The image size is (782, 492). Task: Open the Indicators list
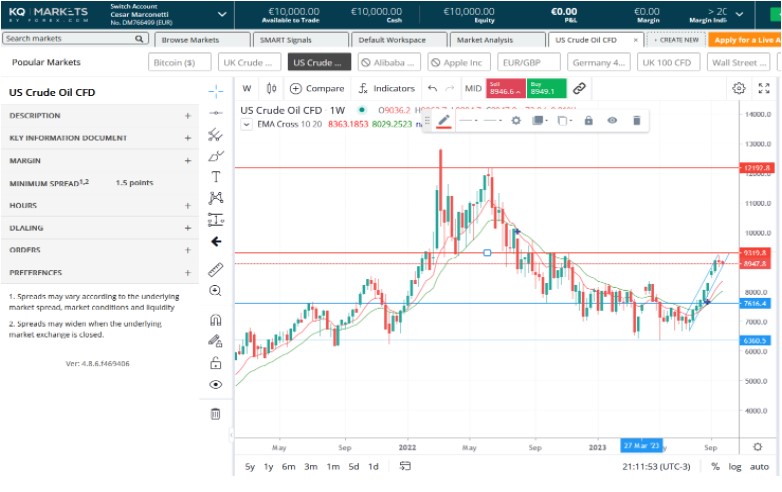(387, 88)
